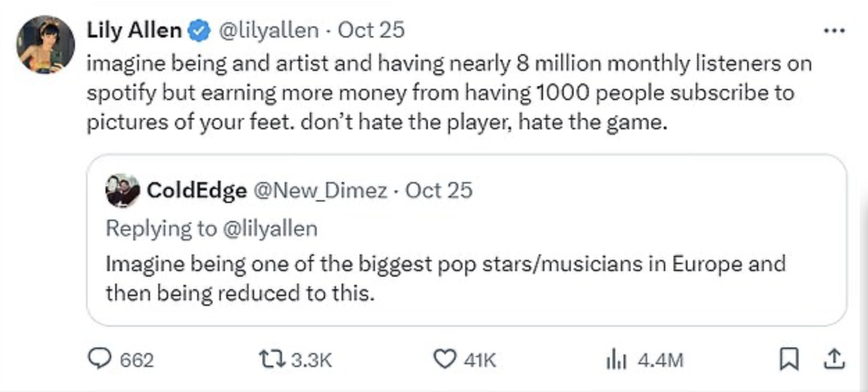This screenshot has height=392, width=868.
Task: Bookmark Lily Allen's tweet
Action: click(x=787, y=359)
